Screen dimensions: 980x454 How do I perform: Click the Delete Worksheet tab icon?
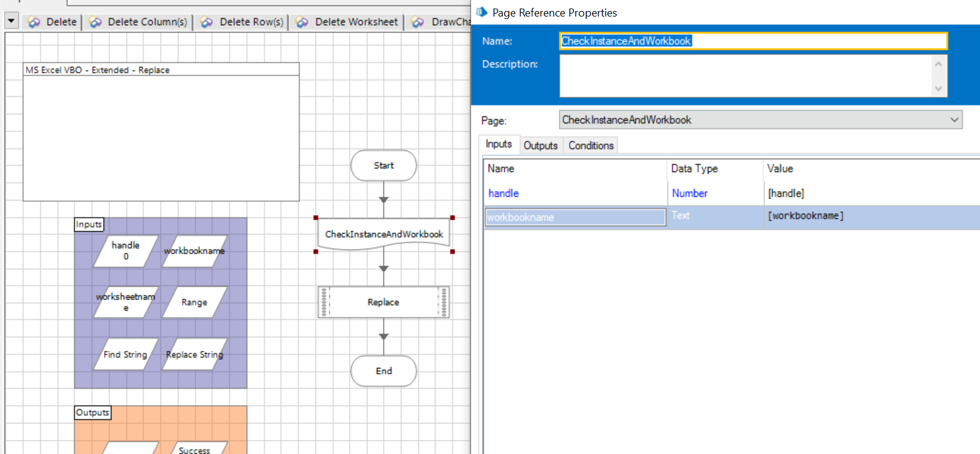(302, 22)
